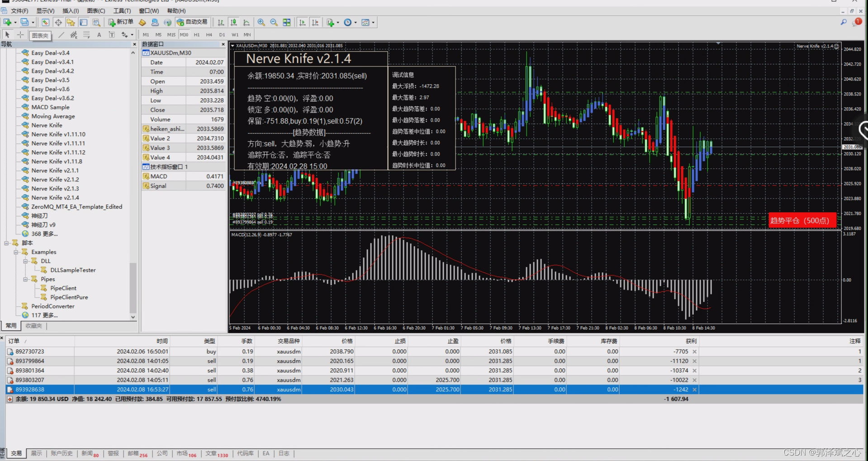Collapse the Examples tree node
The width and height of the screenshot is (868, 461).
16,252
